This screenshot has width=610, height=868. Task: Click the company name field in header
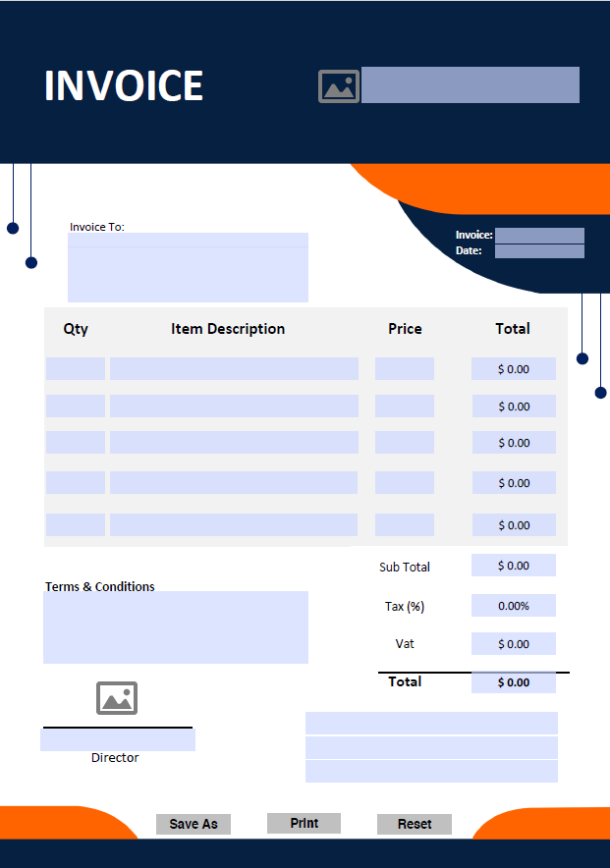click(x=470, y=85)
